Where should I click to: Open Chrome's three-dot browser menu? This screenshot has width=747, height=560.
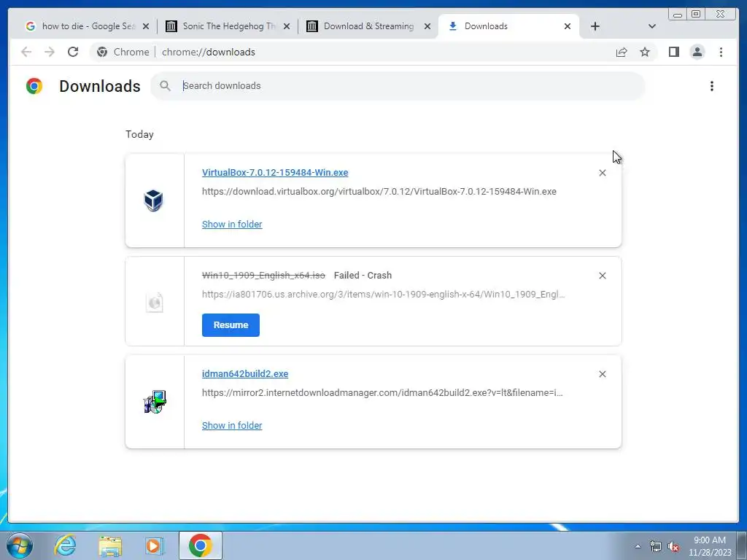(x=721, y=52)
